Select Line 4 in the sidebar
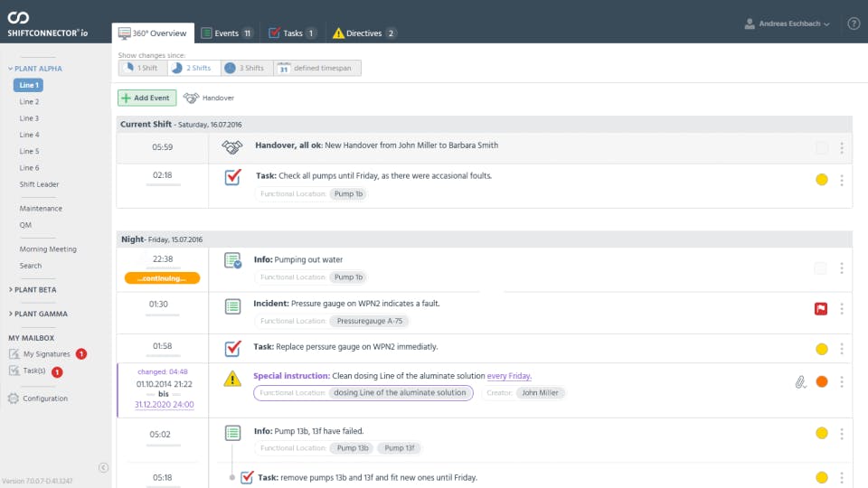This screenshot has height=488, width=868. point(29,135)
